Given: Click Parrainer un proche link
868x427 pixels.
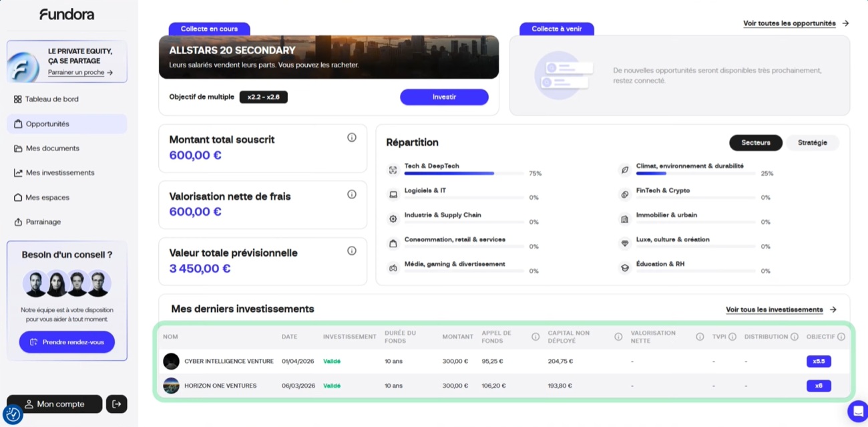Looking at the screenshot, I should tap(80, 72).
